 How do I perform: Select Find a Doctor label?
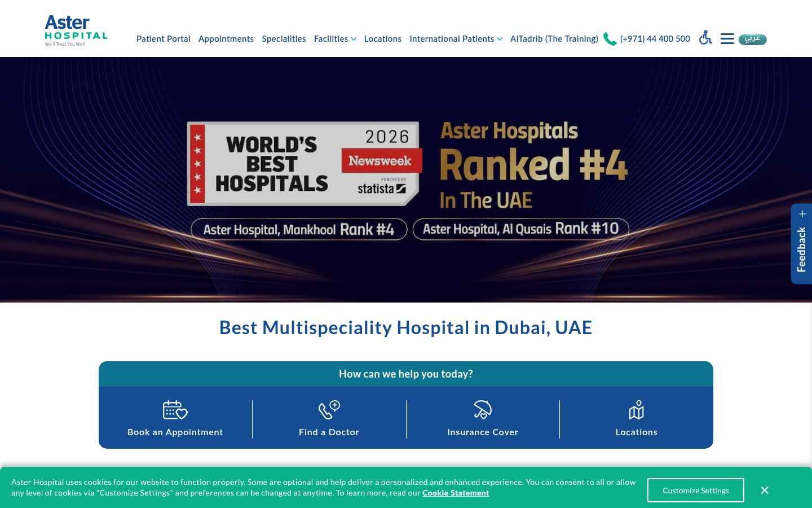click(329, 432)
